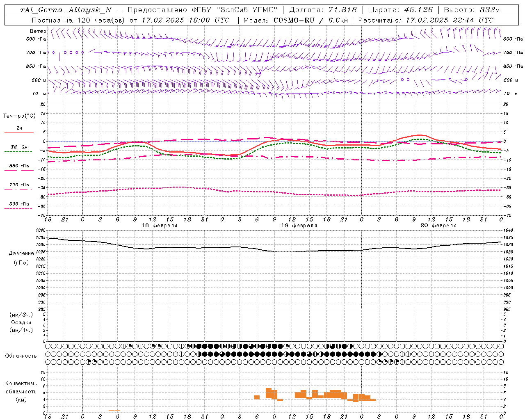The image size is (525, 420).
Task: Click the station title rAl_Gorno-Altaysk_N
Action: 66,10
